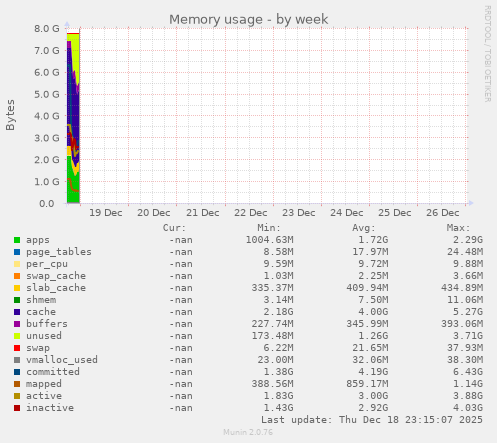Click active avg value 3.00G

coord(373,396)
